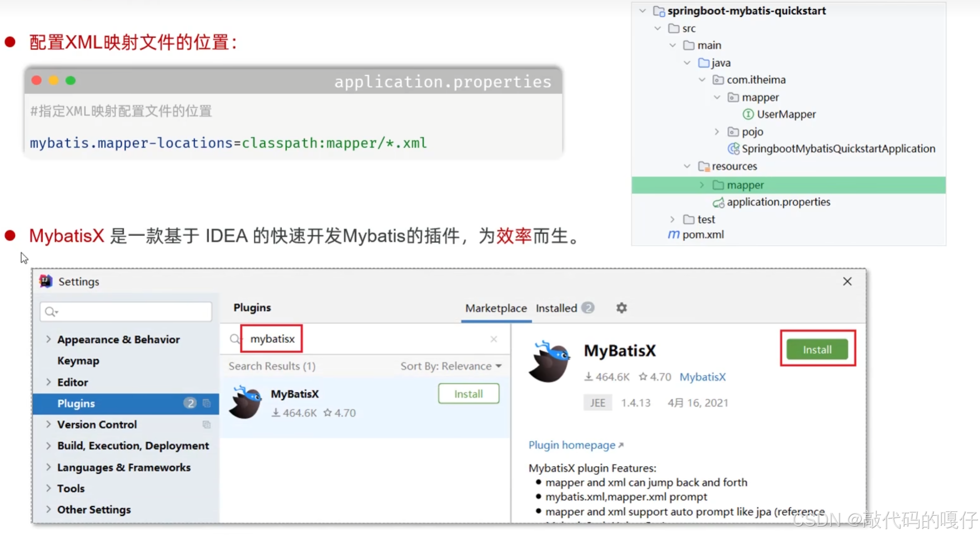The image size is (980, 536).
Task: Expand the pojo package node
Action: 717,132
